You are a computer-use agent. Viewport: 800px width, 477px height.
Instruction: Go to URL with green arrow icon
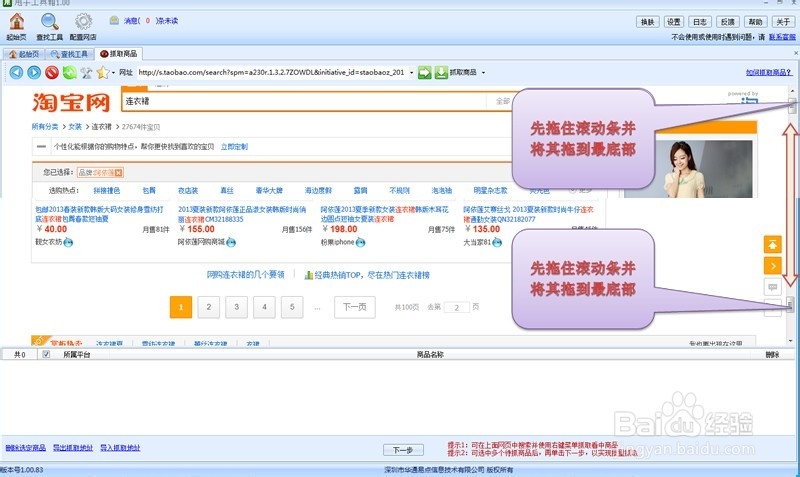tap(424, 72)
